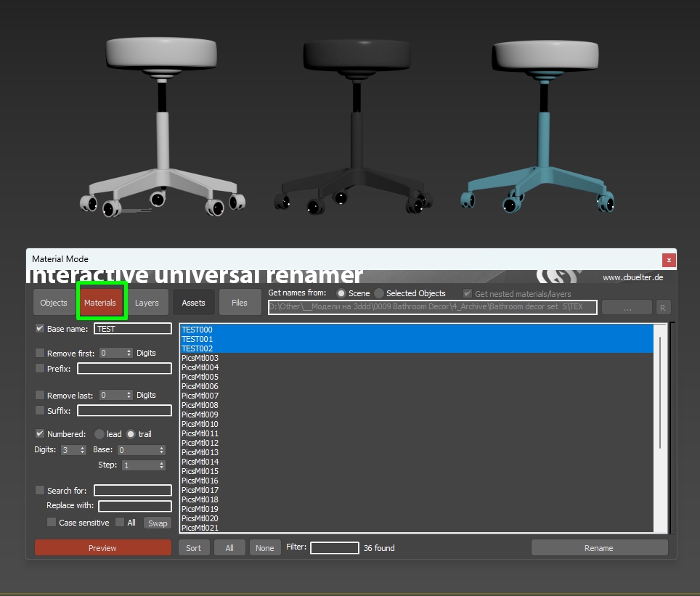This screenshot has height=596, width=700.
Task: Select the lead radio button
Action: point(99,434)
